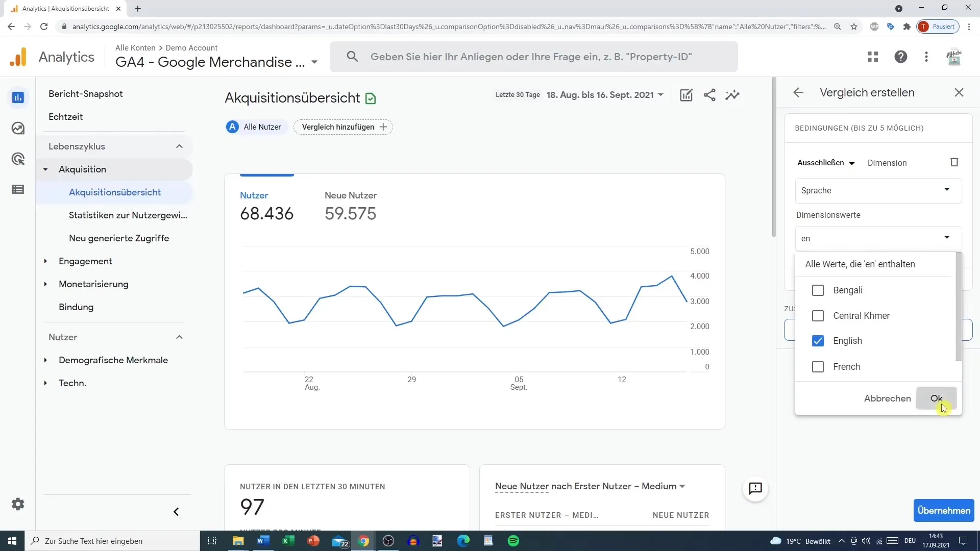Uncheck the English checkbox

818,341
